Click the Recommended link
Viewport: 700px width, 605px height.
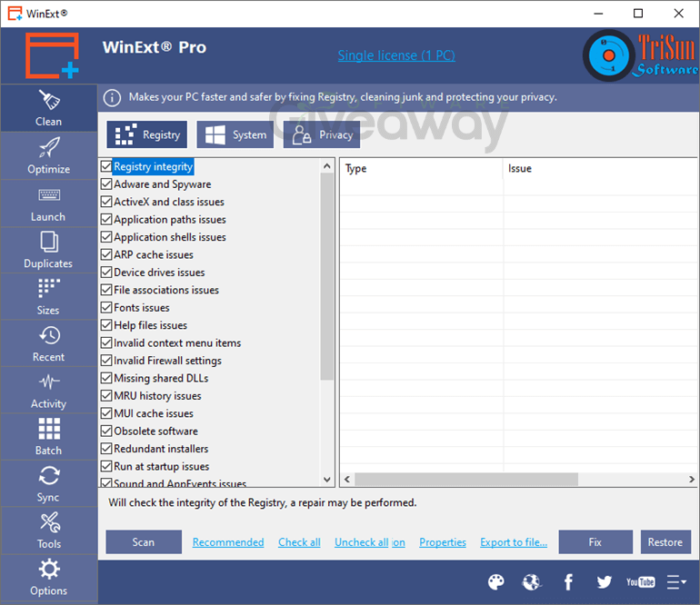click(228, 542)
